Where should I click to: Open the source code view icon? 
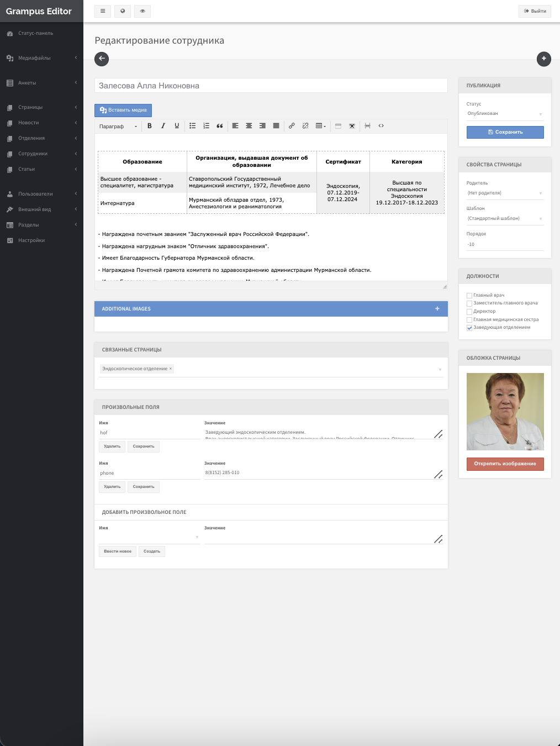[381, 126]
